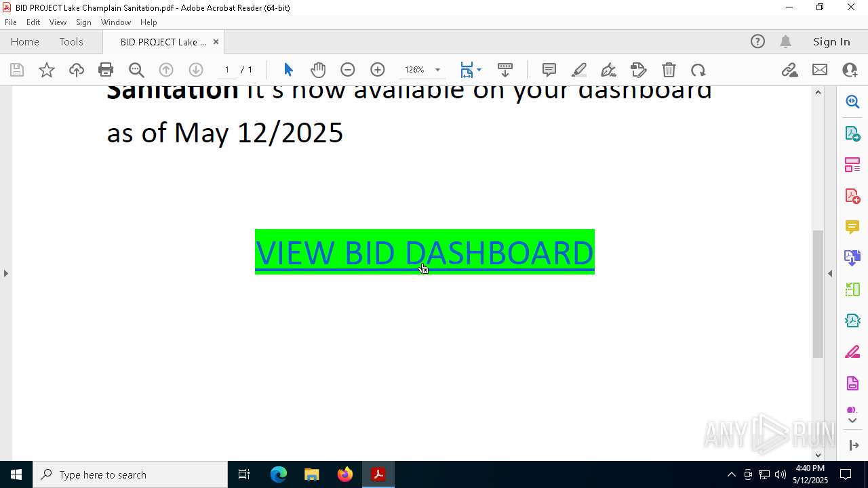Screen dimensions: 868x488
Task: Open the Sign menu
Action: pos(83,22)
